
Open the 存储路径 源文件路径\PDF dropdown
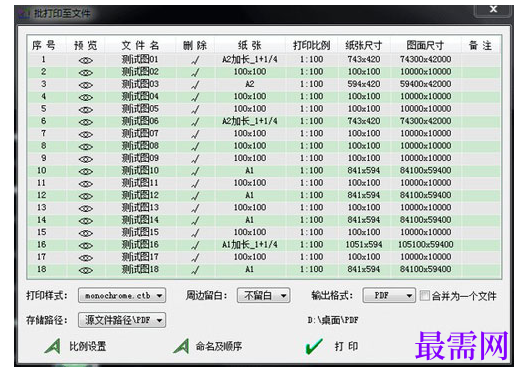tap(122, 320)
